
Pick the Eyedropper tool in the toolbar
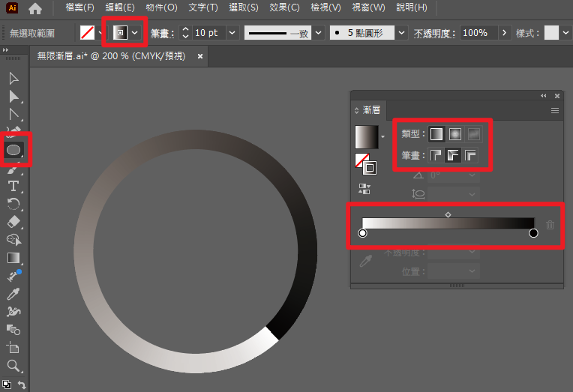[13, 294]
